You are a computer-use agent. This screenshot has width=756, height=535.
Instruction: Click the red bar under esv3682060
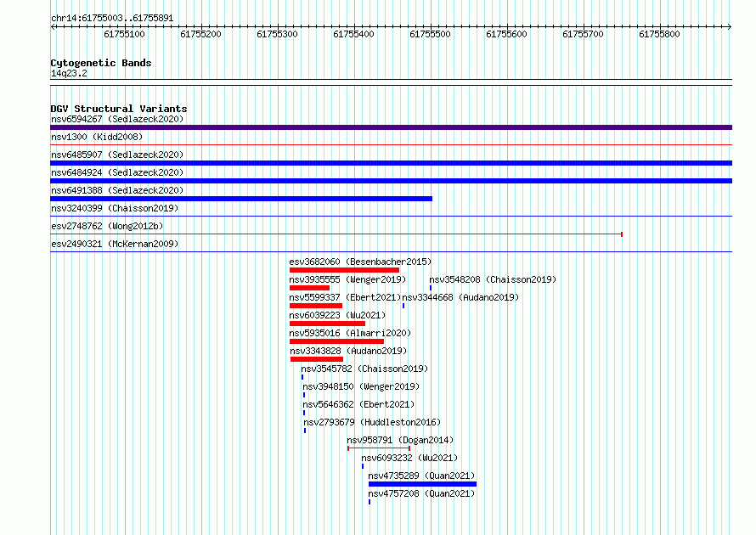coord(344,270)
